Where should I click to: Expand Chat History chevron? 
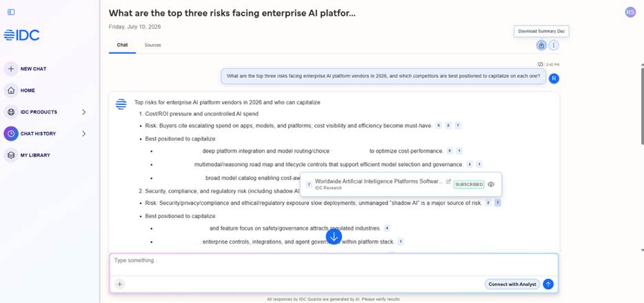(x=84, y=134)
